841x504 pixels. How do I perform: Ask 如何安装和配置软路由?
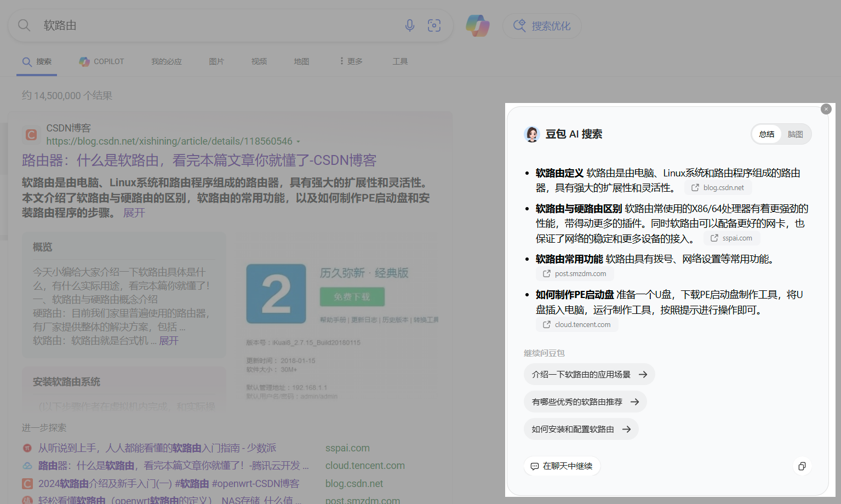click(581, 429)
